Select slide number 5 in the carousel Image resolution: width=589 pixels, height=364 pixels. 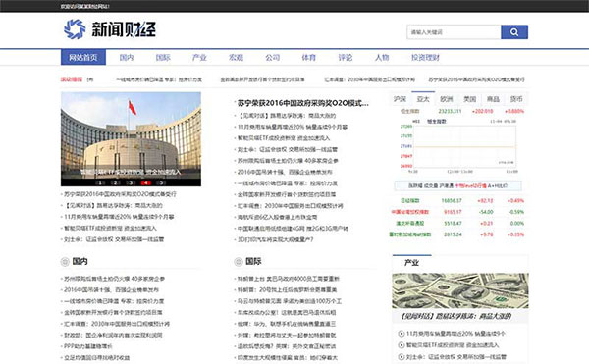[x=161, y=182]
